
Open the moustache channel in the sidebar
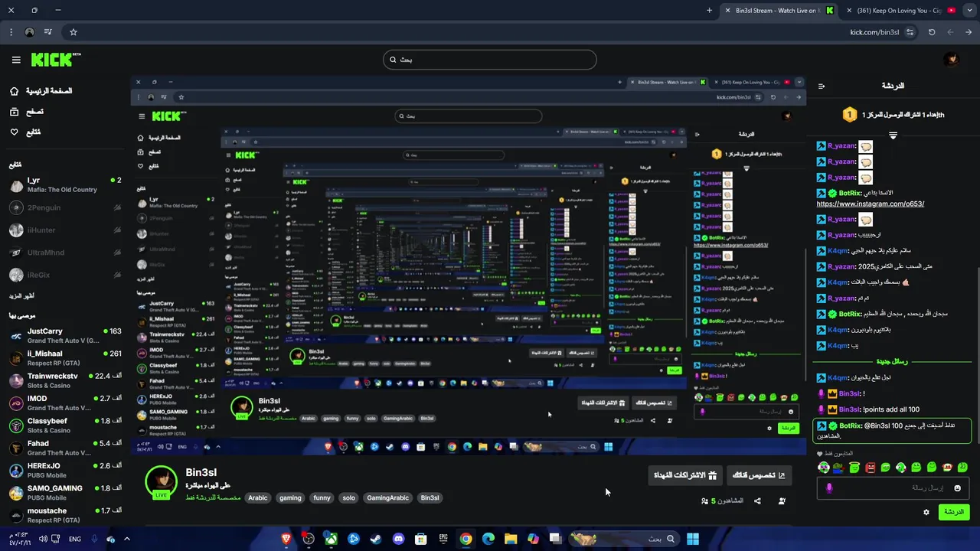(x=65, y=515)
